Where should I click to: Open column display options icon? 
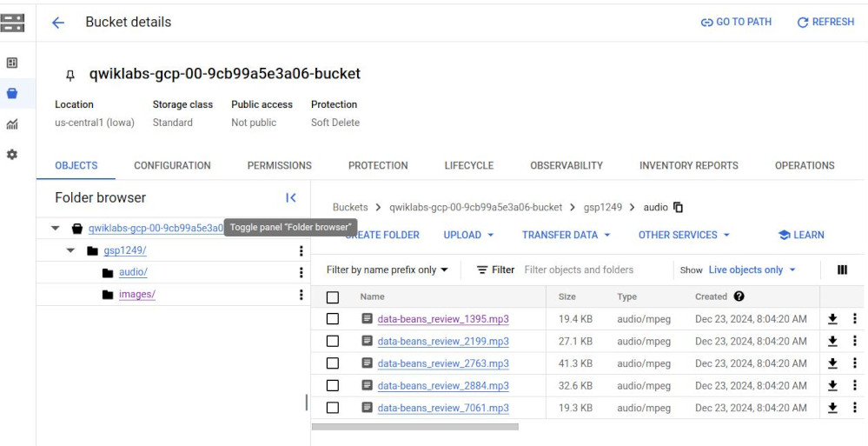(x=842, y=270)
